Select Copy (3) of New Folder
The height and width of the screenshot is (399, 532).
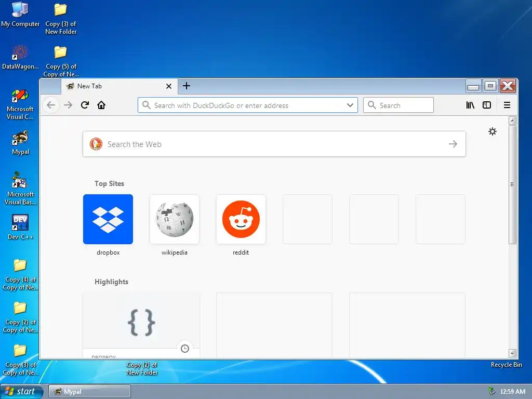[61, 19]
